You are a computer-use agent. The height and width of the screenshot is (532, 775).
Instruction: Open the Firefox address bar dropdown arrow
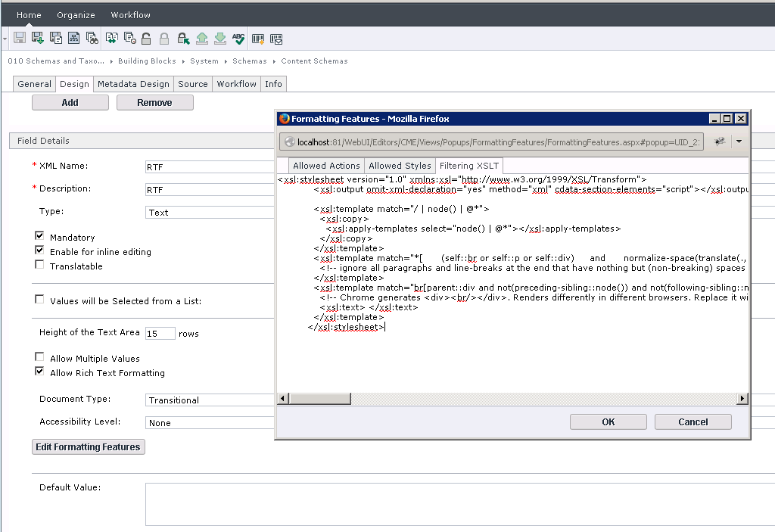[x=739, y=141]
